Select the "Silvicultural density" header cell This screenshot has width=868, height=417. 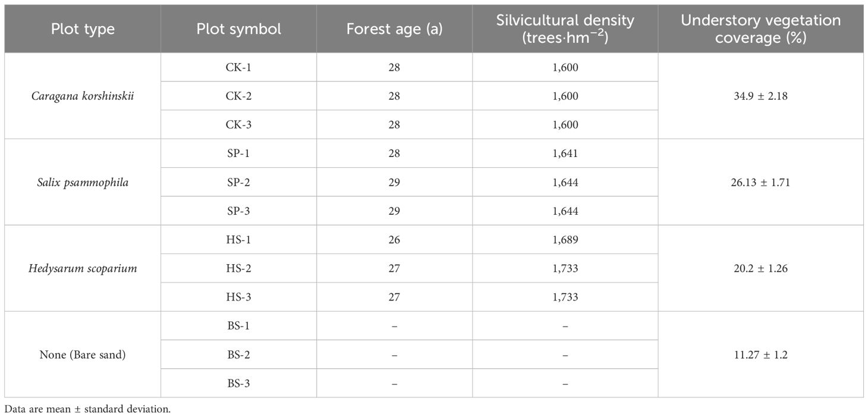click(x=565, y=29)
